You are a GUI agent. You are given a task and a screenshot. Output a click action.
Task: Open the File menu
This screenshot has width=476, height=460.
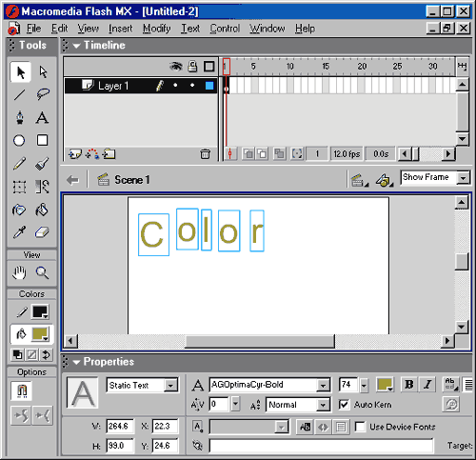point(33,29)
